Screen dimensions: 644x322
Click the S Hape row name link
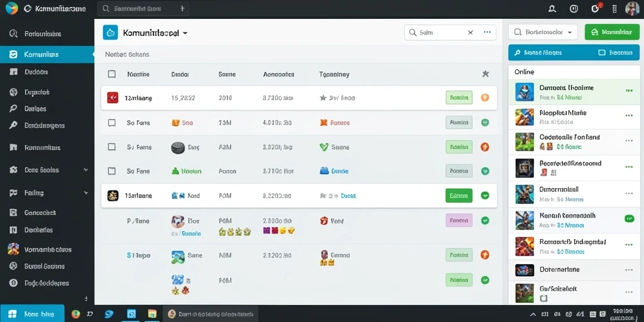138,255
